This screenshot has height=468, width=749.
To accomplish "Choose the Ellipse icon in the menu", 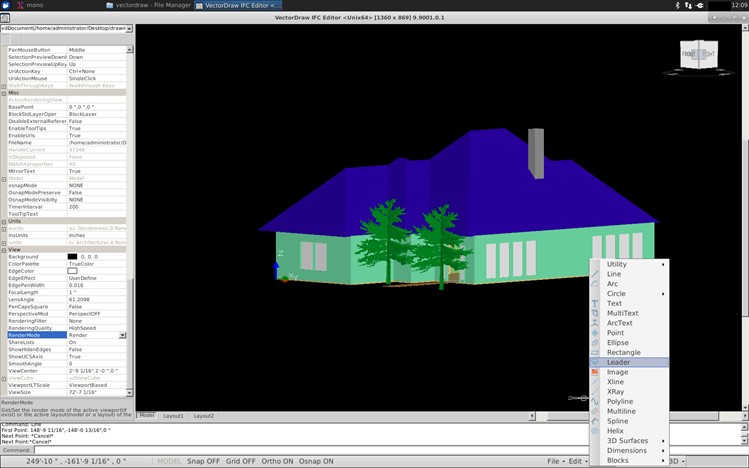I will (595, 342).
